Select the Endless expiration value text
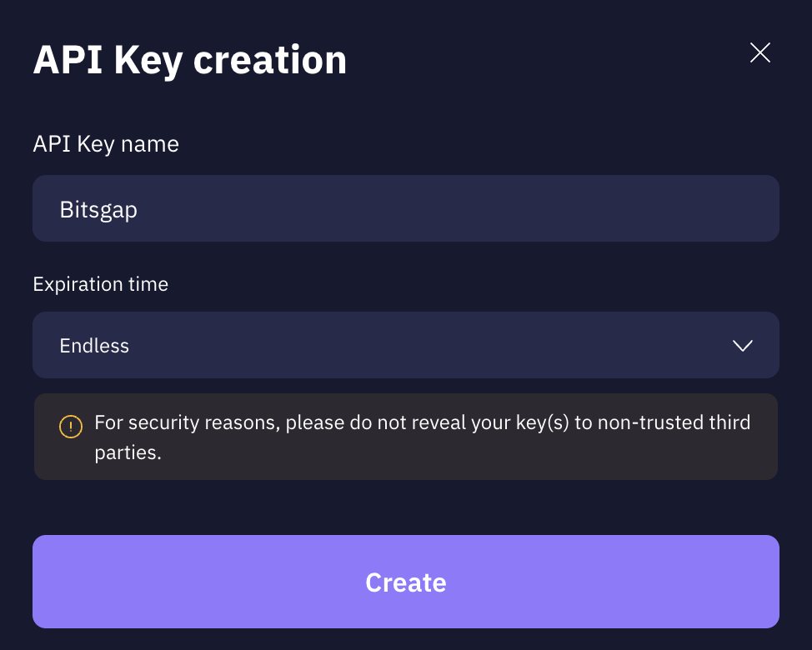This screenshot has width=812, height=650. (94, 345)
